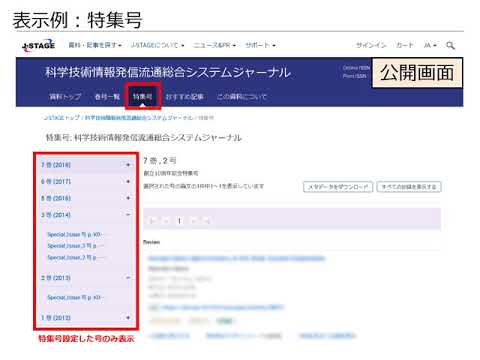The width and height of the screenshot is (480, 360).
Task: Open the サポート dropdown menu
Action: coord(260,45)
